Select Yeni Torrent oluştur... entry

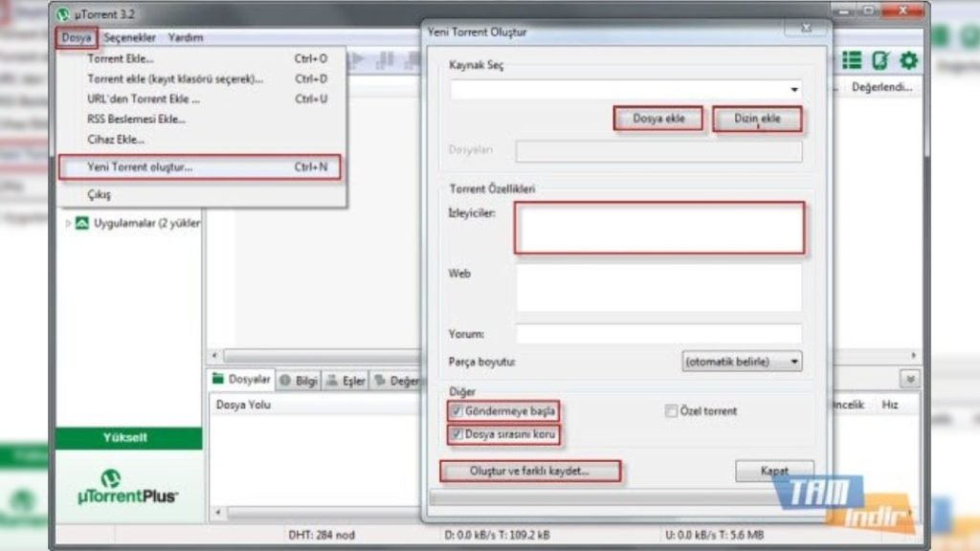(x=200, y=167)
